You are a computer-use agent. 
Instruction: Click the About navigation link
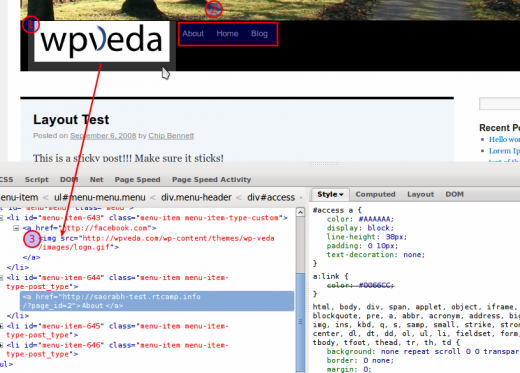coord(193,34)
